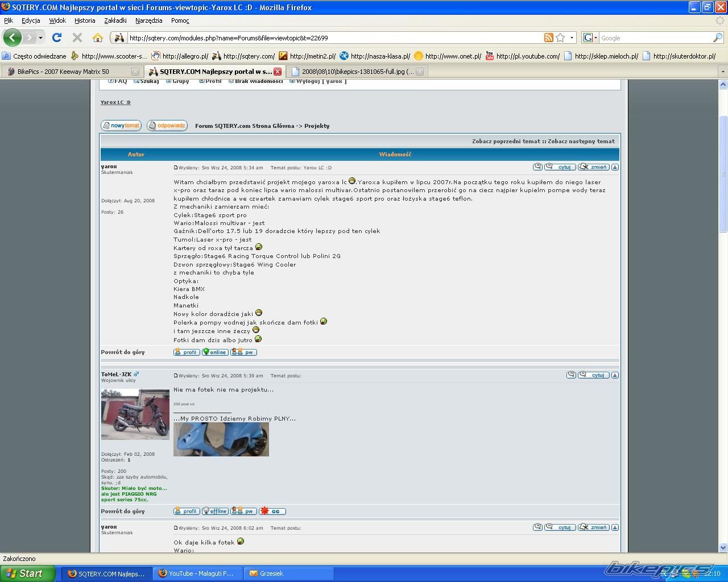This screenshot has width=728, height=582.
Task: Click the Firefox Back navigation button
Action: click(13, 38)
